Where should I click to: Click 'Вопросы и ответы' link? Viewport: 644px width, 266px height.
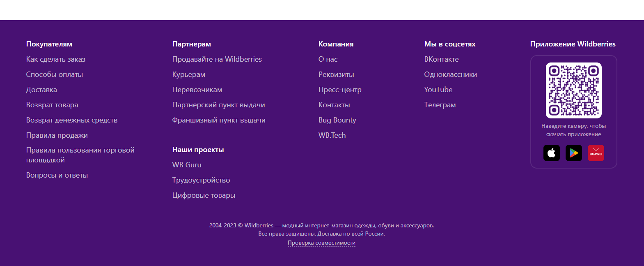(57, 175)
